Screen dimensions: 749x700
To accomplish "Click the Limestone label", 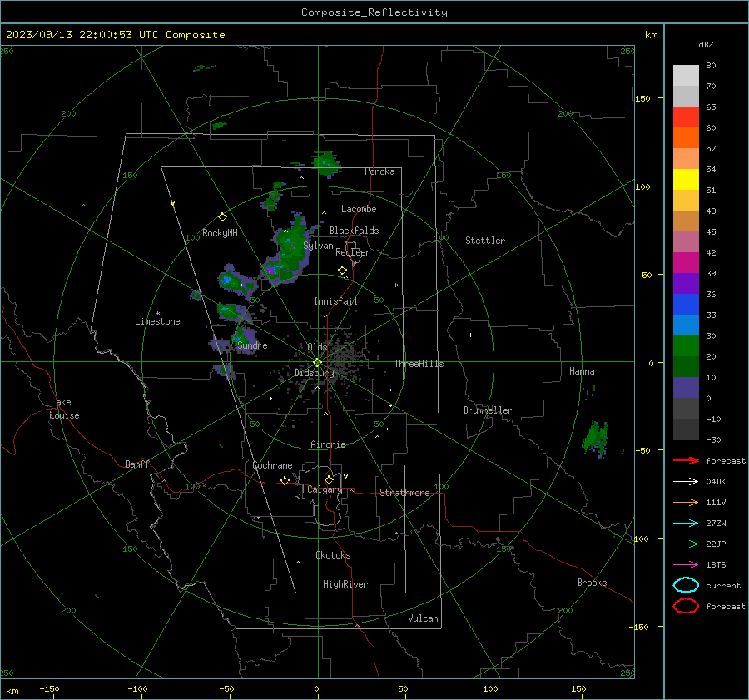I will (157, 321).
